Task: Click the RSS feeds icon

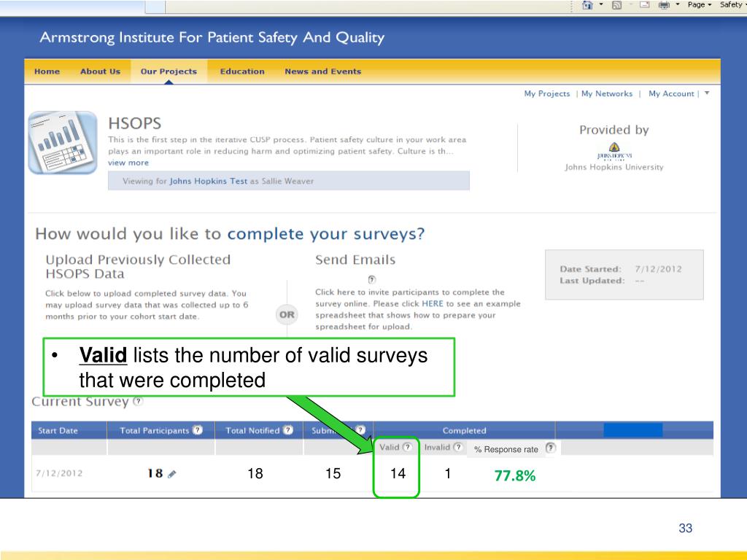Action: click(x=616, y=5)
